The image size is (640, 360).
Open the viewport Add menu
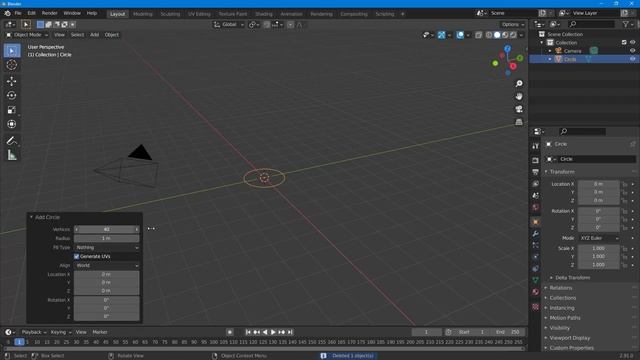94,35
